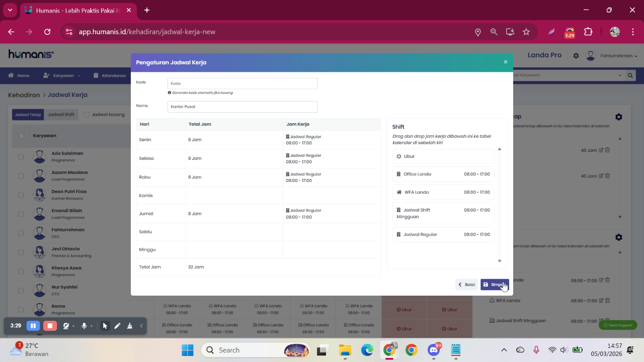Image resolution: width=644 pixels, height=362 pixels.
Task: Open the tab search dropdown arrow
Action: click(x=10, y=10)
